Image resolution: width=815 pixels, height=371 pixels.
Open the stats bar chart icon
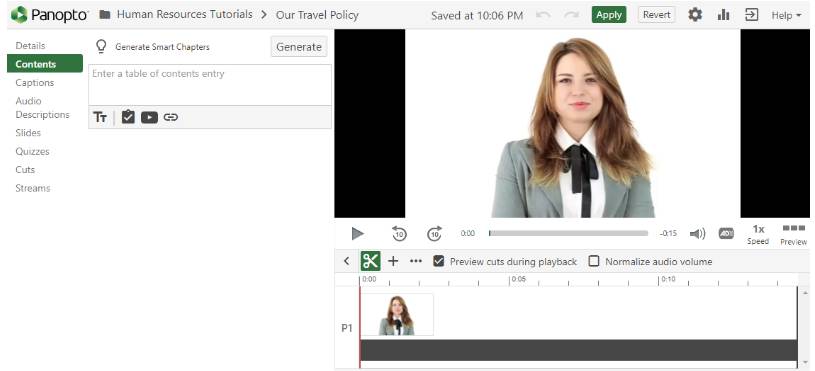click(x=723, y=15)
